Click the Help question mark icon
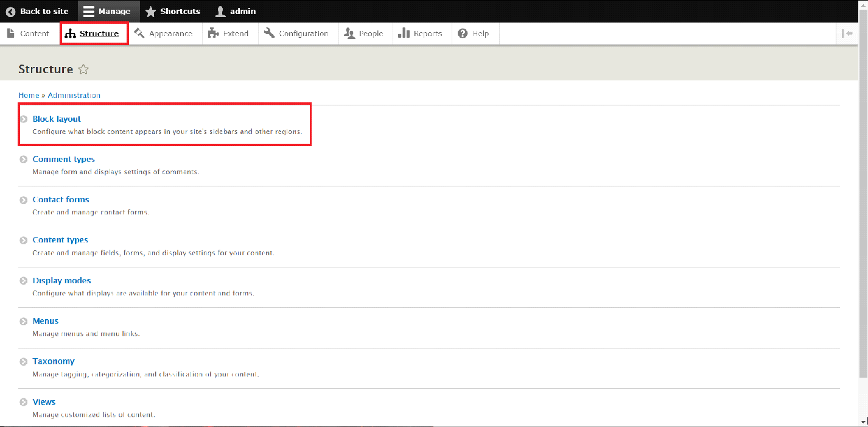The image size is (868, 427). pos(463,34)
